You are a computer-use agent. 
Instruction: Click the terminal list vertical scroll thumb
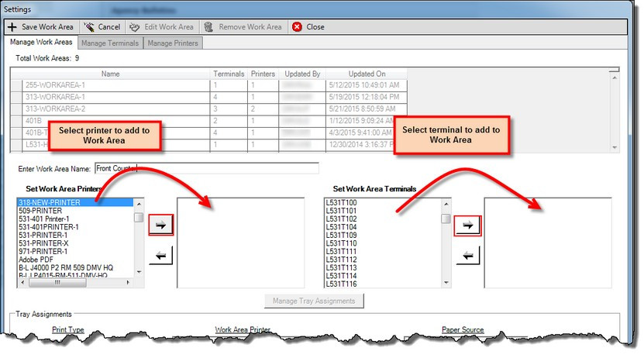point(446,219)
